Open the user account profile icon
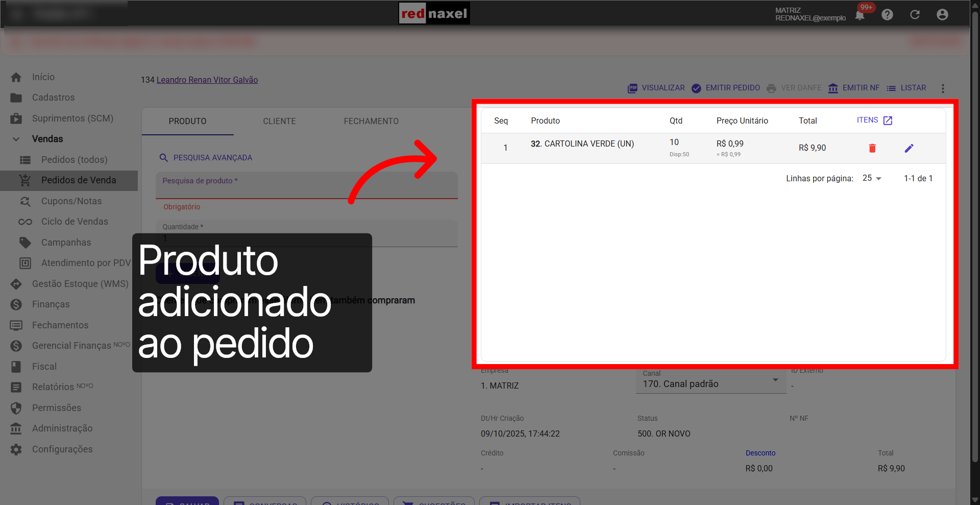980x505 pixels. click(x=942, y=14)
